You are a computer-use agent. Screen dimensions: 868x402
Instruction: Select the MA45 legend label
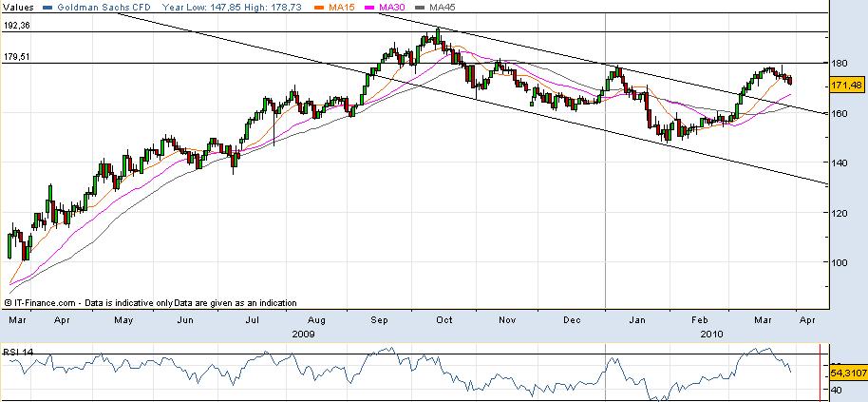pos(442,8)
